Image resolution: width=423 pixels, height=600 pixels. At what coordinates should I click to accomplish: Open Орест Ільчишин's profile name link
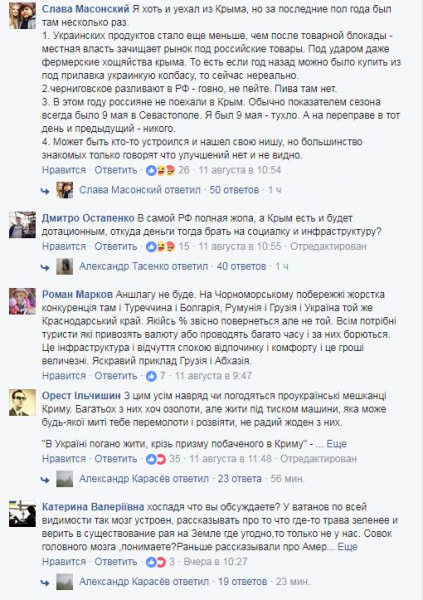pyautogui.click(x=81, y=396)
